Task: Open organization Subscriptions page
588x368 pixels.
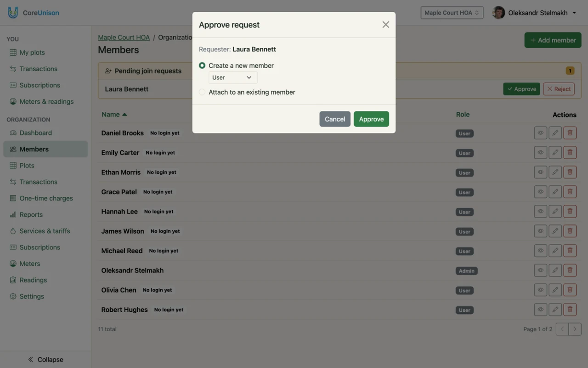Action: [45, 247]
